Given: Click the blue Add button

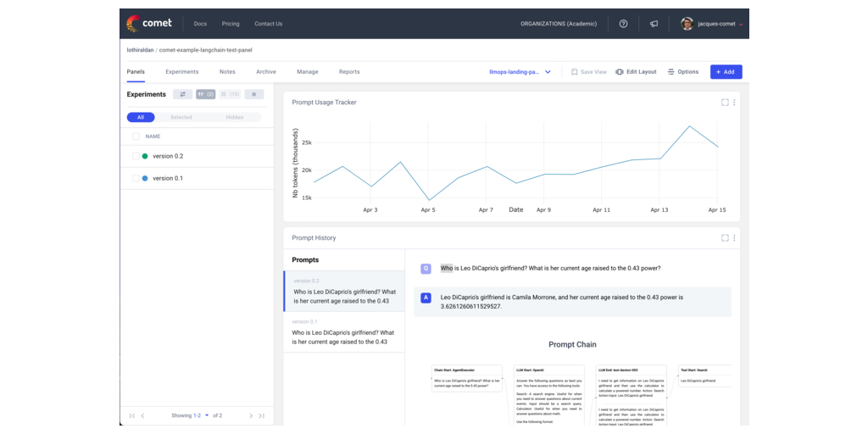Looking at the screenshot, I should pos(726,72).
